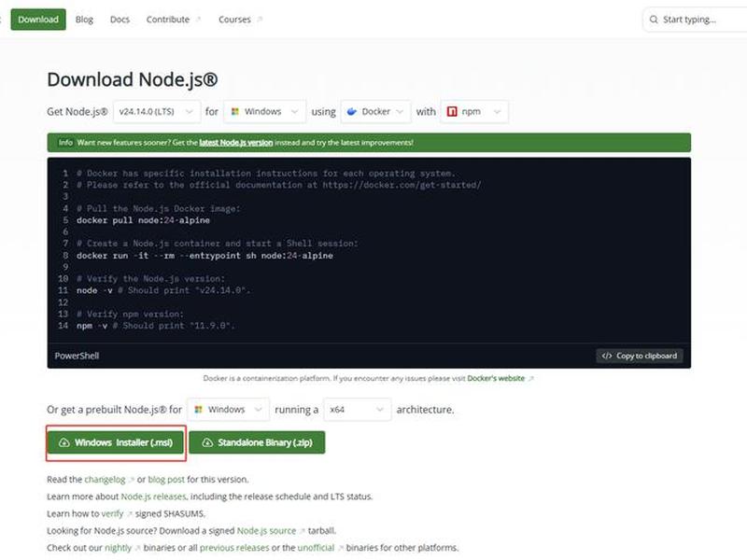Click external arrow icon after Docker's website

[530, 379]
